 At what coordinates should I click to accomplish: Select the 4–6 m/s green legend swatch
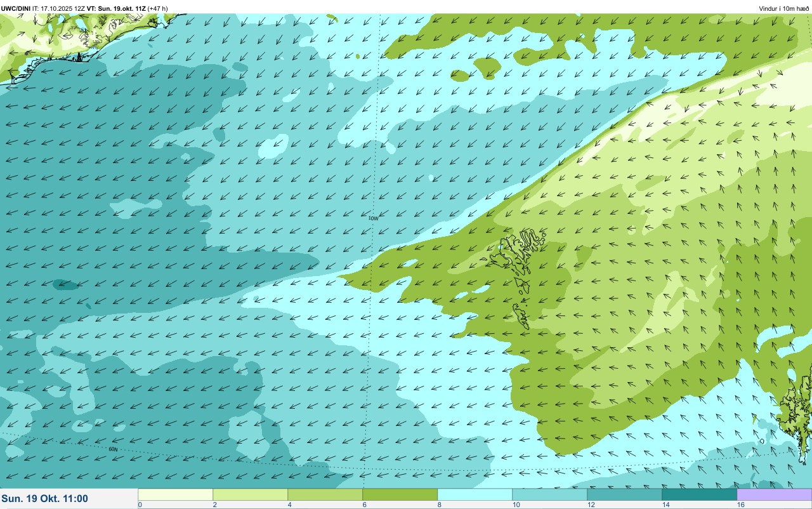pyautogui.click(x=325, y=494)
